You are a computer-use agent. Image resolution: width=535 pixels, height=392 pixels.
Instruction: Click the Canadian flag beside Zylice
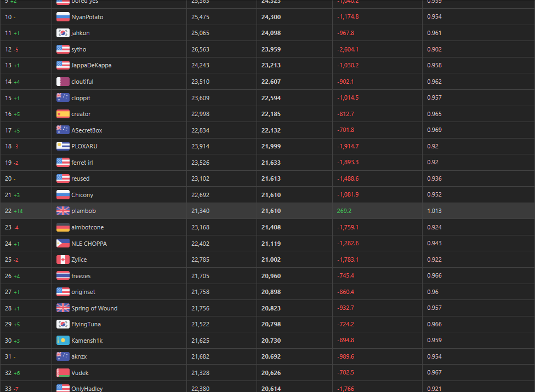[x=63, y=260]
